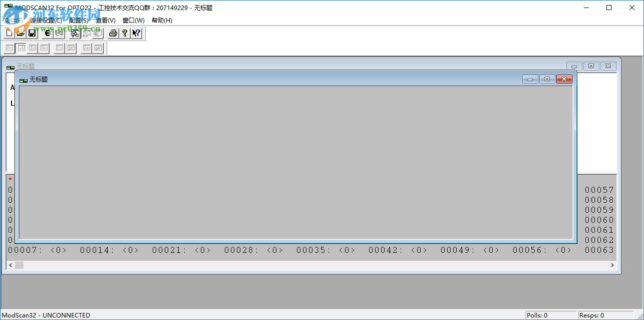Select register text 00007: <0>
Viewport: 644px width, 320px height.
[x=37, y=250]
